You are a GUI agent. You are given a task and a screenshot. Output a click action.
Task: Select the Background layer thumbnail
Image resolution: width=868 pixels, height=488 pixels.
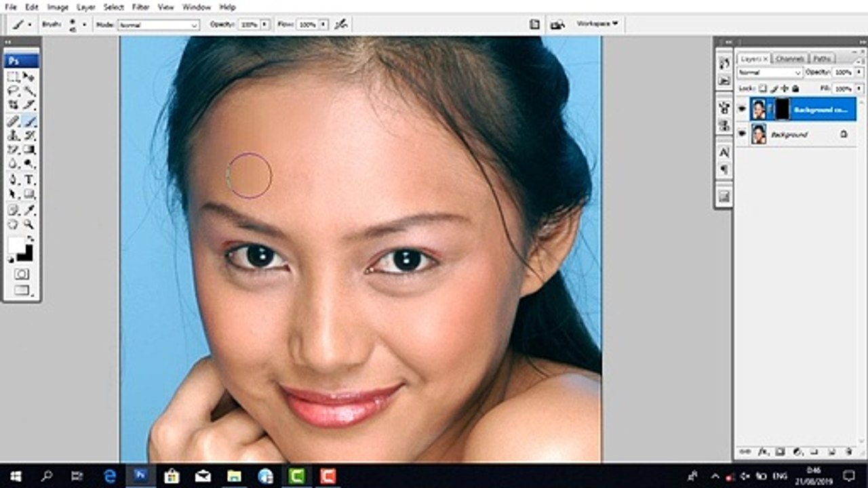(x=759, y=134)
